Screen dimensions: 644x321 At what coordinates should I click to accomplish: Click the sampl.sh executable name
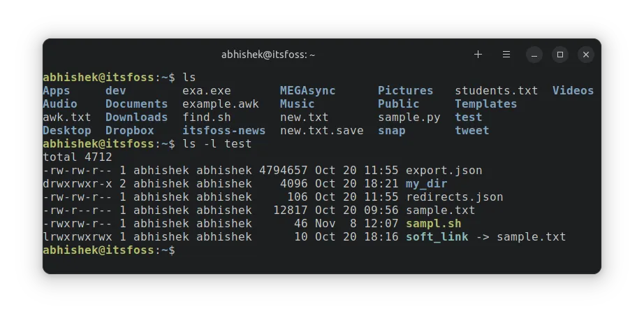(433, 224)
